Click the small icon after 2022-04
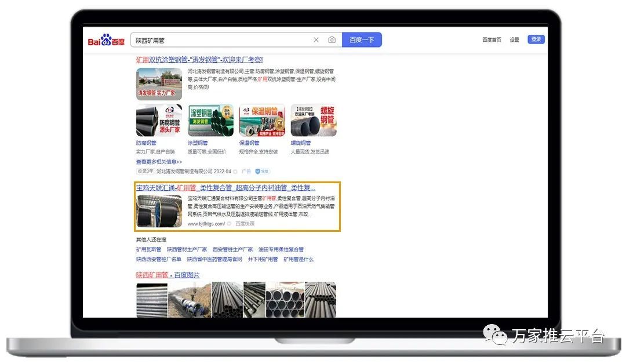The image size is (626, 364). tap(235, 172)
